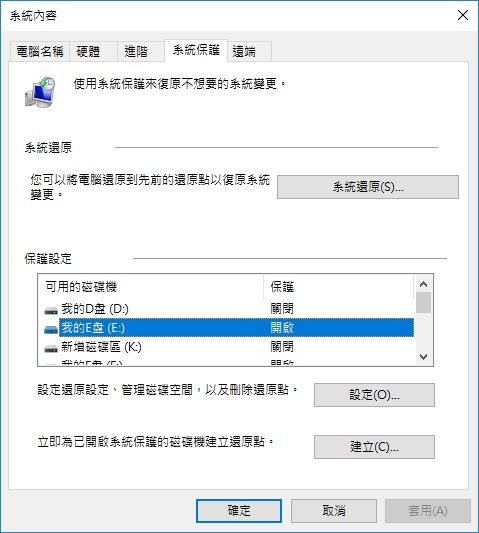The image size is (479, 533).
Task: Click the drive icon beside 我的E盘 (E:)
Action: (x=51, y=329)
